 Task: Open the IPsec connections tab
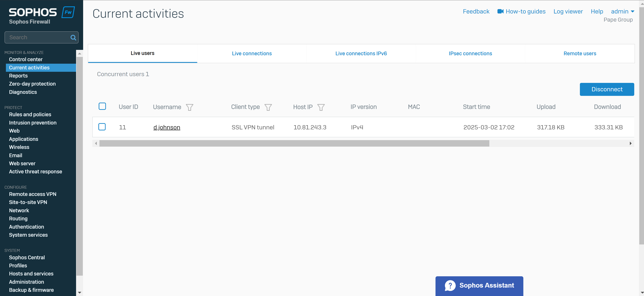point(470,54)
